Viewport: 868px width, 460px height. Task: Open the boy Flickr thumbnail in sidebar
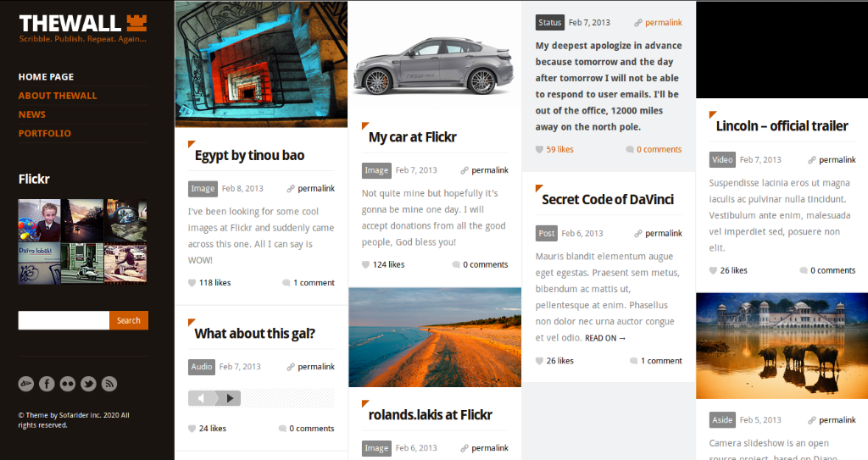point(39,220)
